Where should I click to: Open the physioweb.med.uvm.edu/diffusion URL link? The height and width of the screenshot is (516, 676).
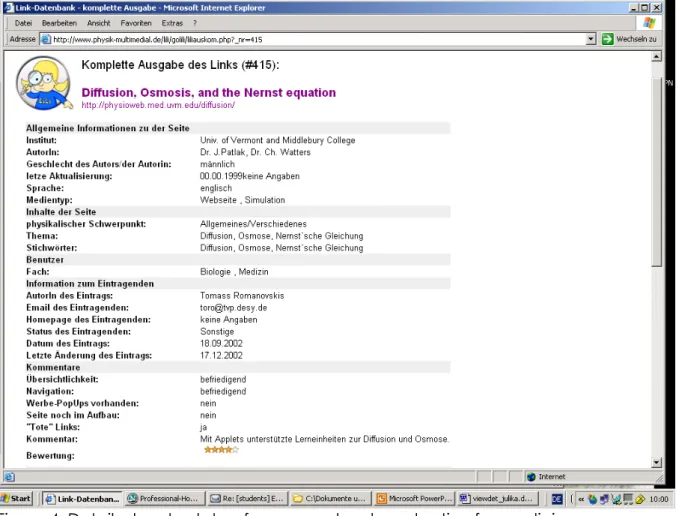[158, 105]
